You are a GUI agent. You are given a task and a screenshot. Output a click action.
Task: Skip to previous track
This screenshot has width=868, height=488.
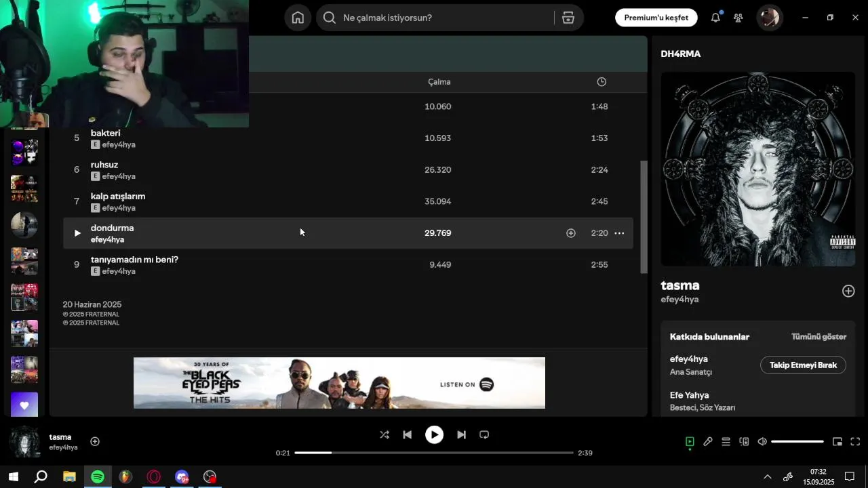(x=408, y=435)
